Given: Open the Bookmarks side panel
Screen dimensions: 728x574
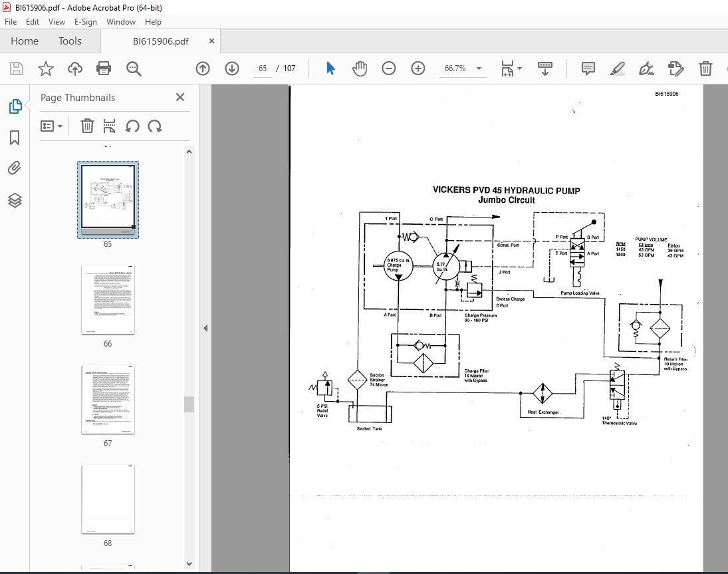Looking at the screenshot, I should (15, 138).
